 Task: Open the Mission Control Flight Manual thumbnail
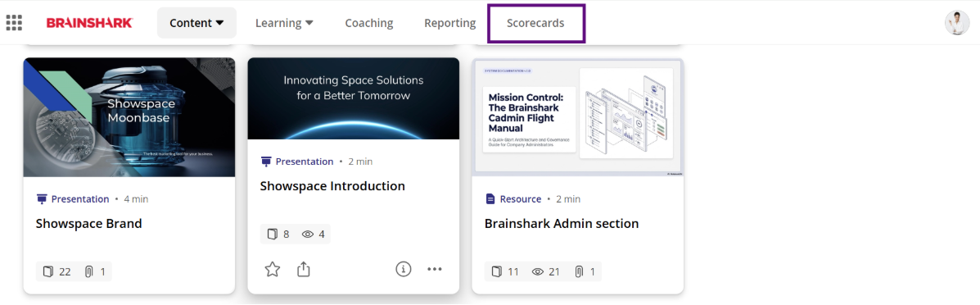tap(577, 117)
